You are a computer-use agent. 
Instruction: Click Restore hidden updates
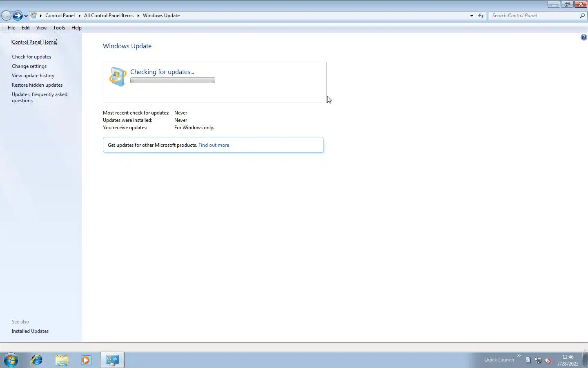click(37, 85)
